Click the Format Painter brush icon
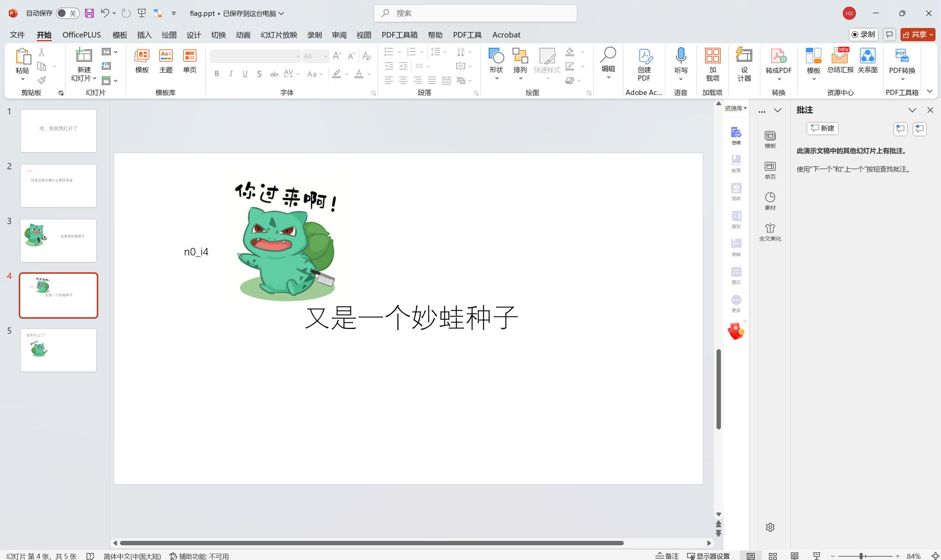 point(42,80)
